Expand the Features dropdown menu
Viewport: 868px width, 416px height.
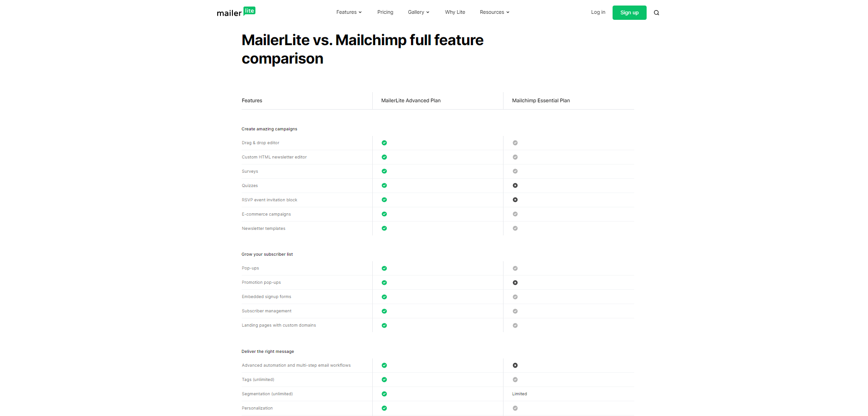[349, 12]
